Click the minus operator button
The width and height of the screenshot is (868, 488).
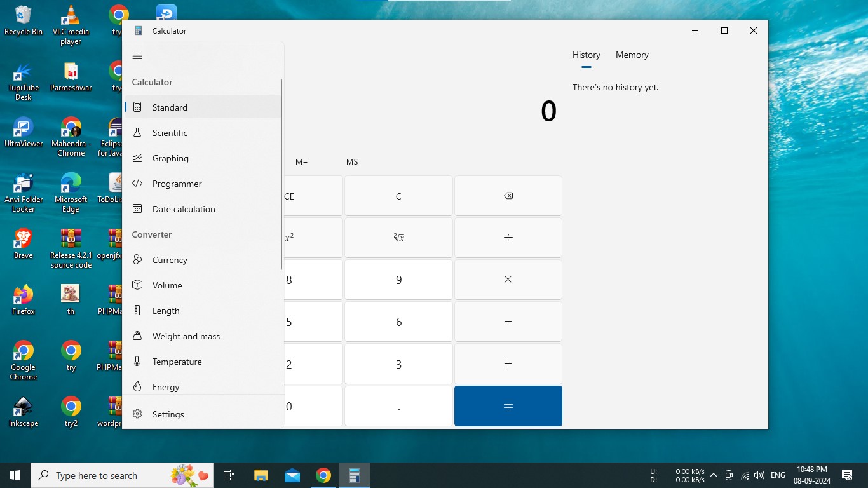pyautogui.click(x=508, y=322)
